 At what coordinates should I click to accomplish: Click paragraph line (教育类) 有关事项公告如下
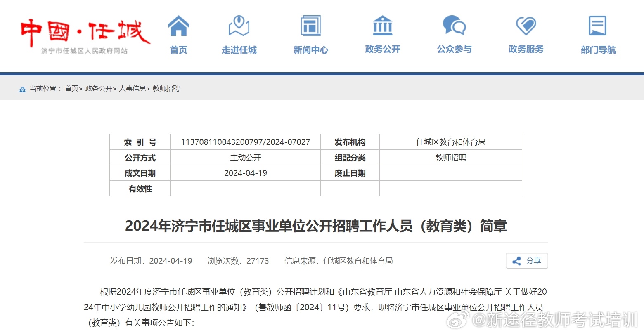coord(139,323)
